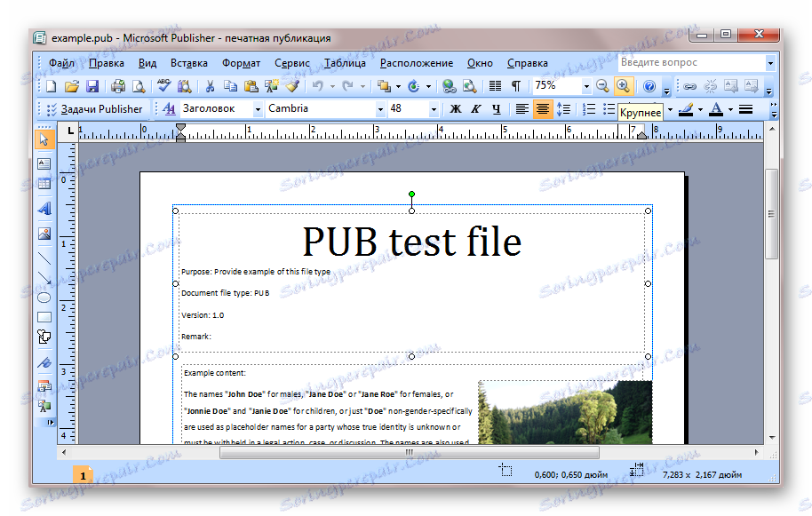Paste from the clipboard
812x516 pixels.
(x=251, y=86)
